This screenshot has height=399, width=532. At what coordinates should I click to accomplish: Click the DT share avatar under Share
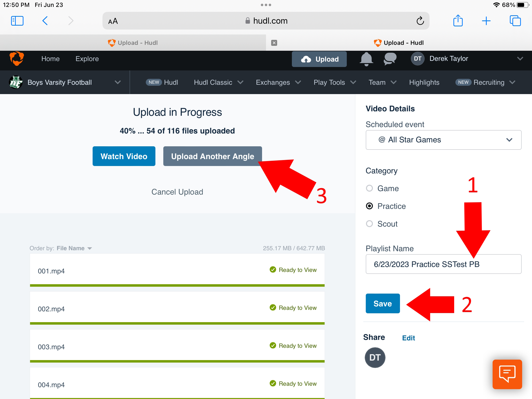pyautogui.click(x=375, y=358)
